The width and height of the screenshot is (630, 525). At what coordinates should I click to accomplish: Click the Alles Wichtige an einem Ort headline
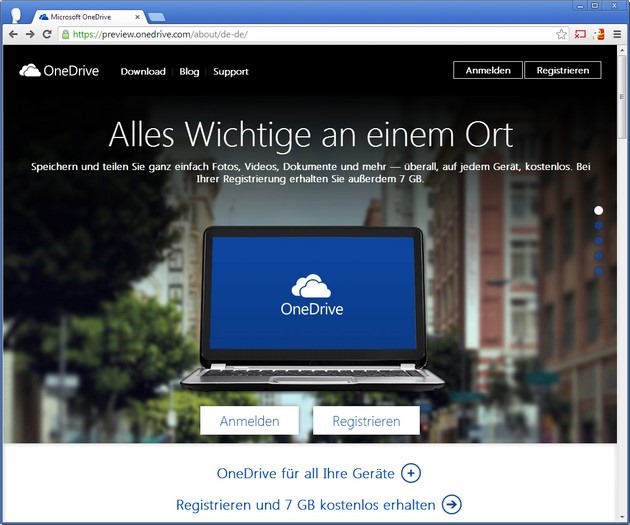(311, 135)
